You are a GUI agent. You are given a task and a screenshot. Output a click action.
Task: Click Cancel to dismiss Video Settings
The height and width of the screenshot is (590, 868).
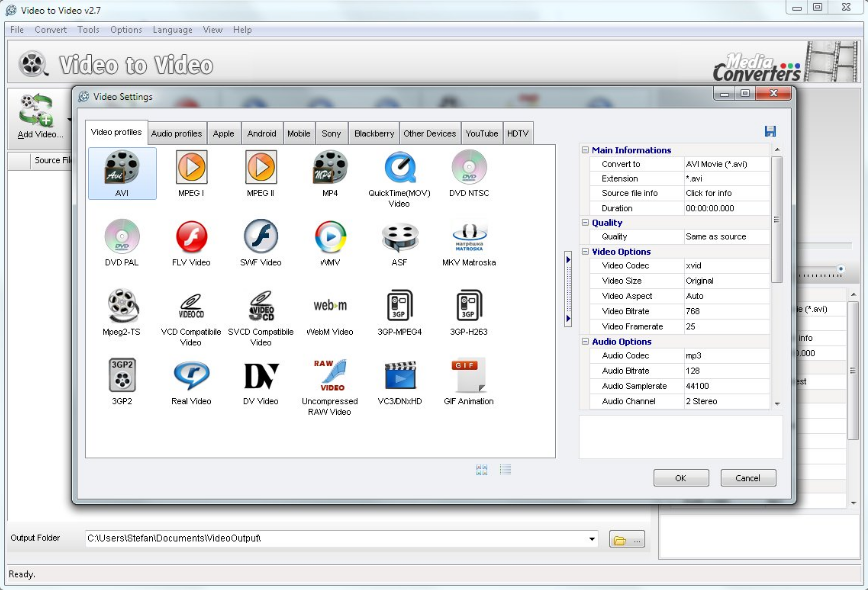(747, 478)
